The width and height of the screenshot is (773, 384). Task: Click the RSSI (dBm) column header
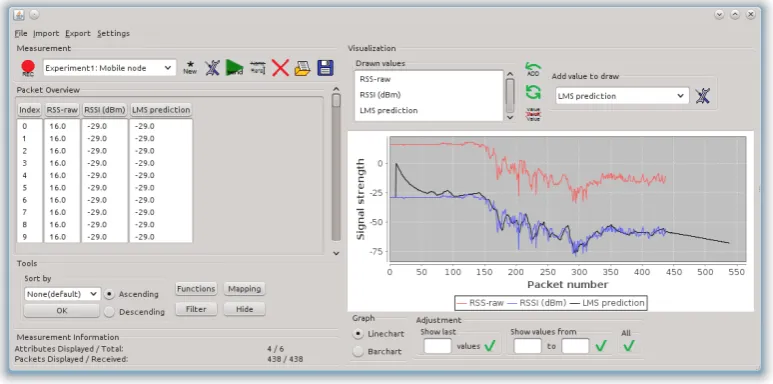click(105, 110)
